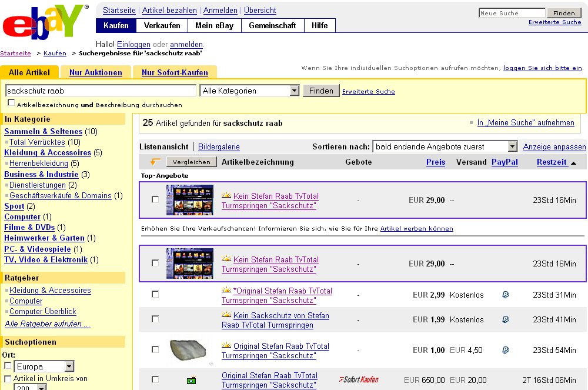The image size is (588, 390).
Task: Click the sort arrow next to Restzeit
Action: (573, 163)
